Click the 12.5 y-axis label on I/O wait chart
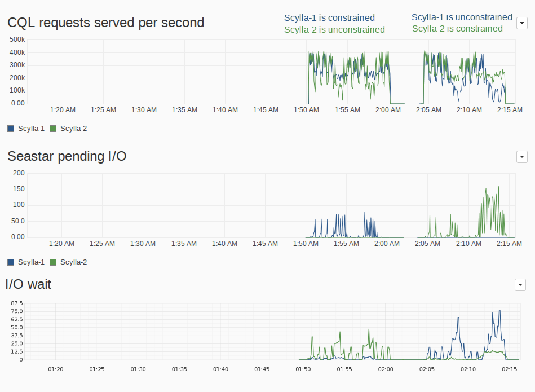The image size is (535, 392). coord(17,351)
